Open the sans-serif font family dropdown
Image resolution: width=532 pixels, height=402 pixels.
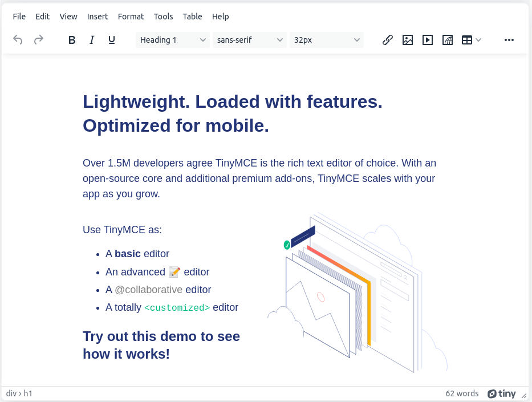pos(250,40)
